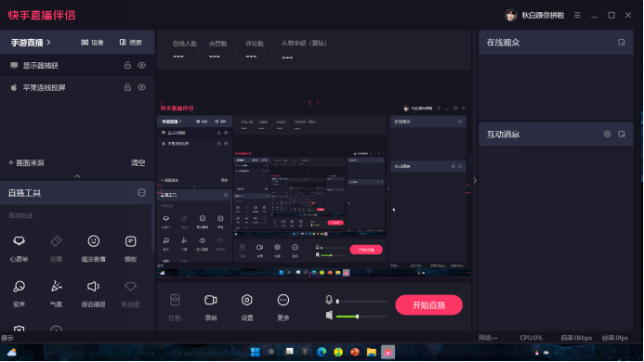This screenshot has width=644, height=362.
Task: Open the 语音播报 voice broadcast tool
Action: (x=93, y=293)
